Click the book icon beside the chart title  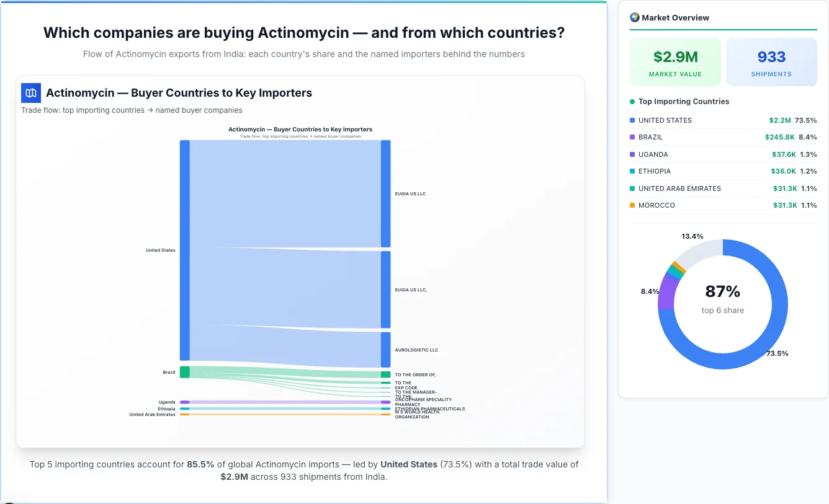coord(30,92)
